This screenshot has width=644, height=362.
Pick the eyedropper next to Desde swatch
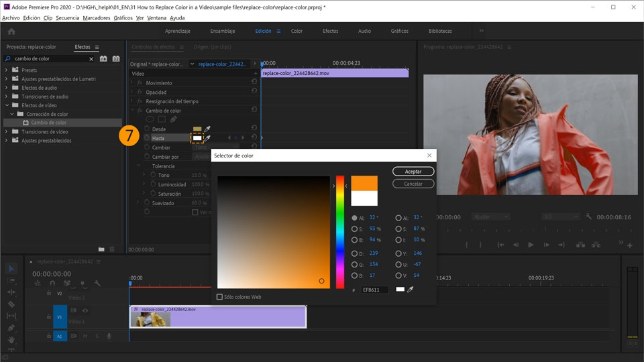coord(207,129)
